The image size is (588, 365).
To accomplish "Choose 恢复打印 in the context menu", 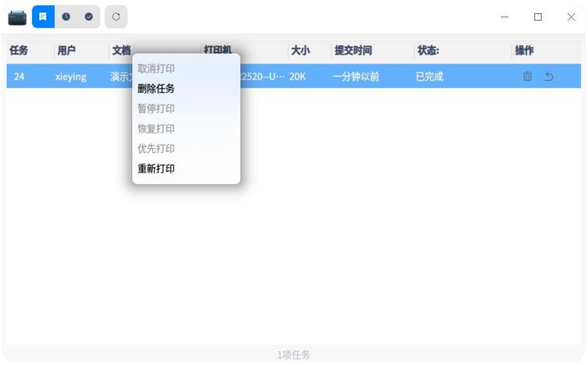I will click(x=156, y=129).
